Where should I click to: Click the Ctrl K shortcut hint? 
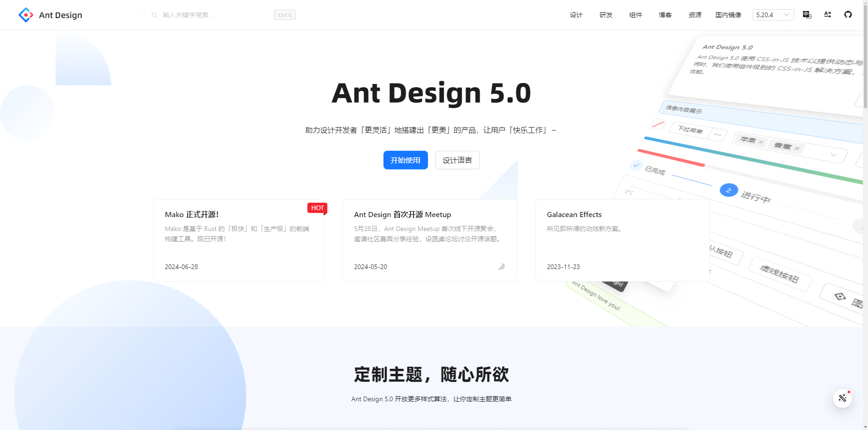click(x=285, y=15)
